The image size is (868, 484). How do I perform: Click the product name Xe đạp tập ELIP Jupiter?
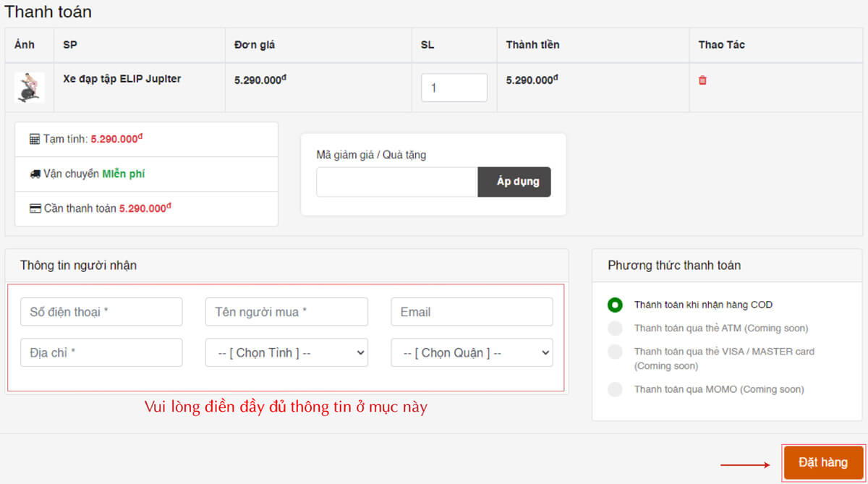(x=122, y=79)
